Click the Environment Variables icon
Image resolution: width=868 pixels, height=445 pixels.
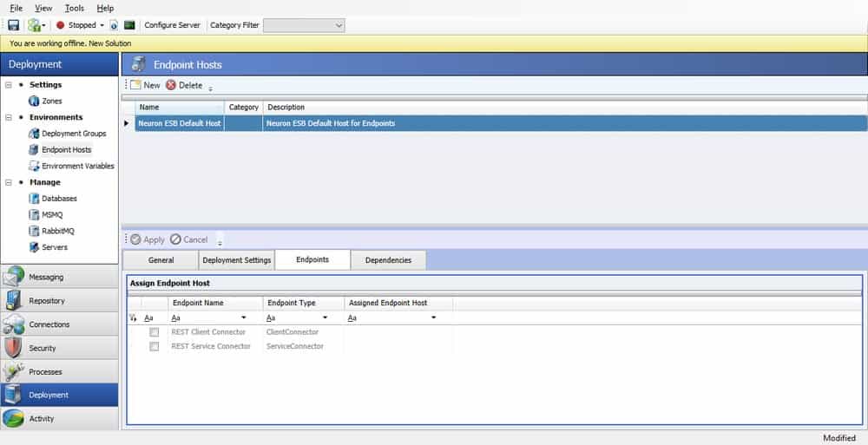point(34,166)
